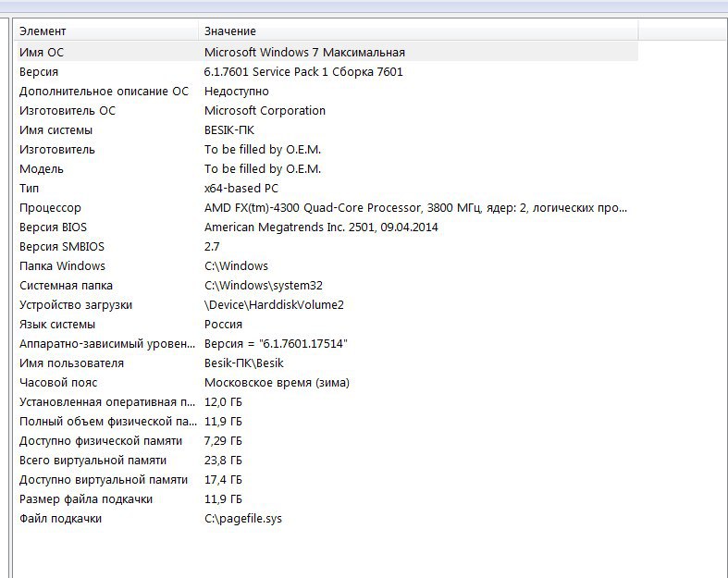Click the Россия value

tap(223, 325)
